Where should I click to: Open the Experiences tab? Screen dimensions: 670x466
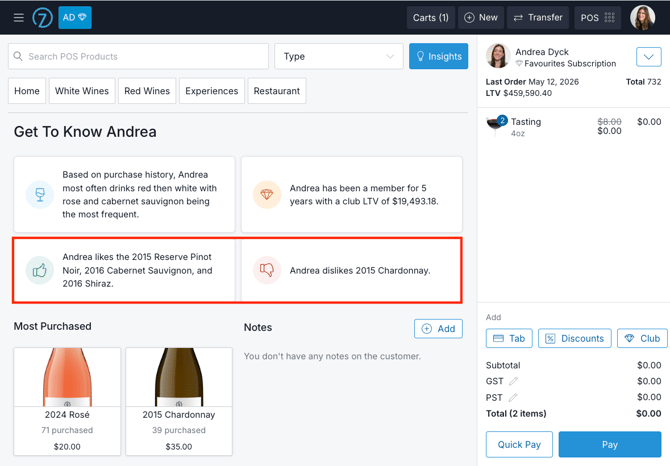pos(212,91)
